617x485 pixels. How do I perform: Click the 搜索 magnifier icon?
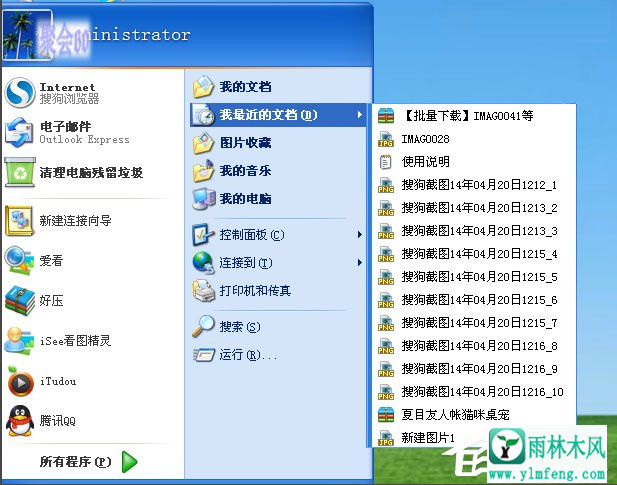click(x=203, y=326)
